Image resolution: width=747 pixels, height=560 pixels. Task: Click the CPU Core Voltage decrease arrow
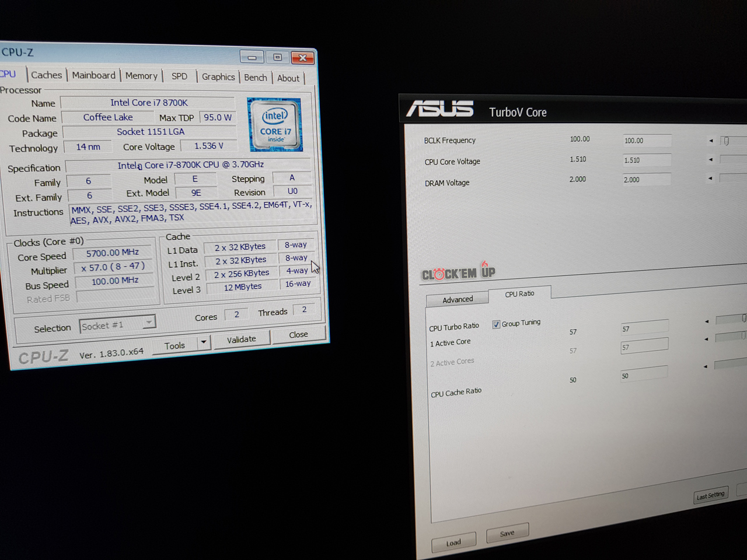coord(711,159)
